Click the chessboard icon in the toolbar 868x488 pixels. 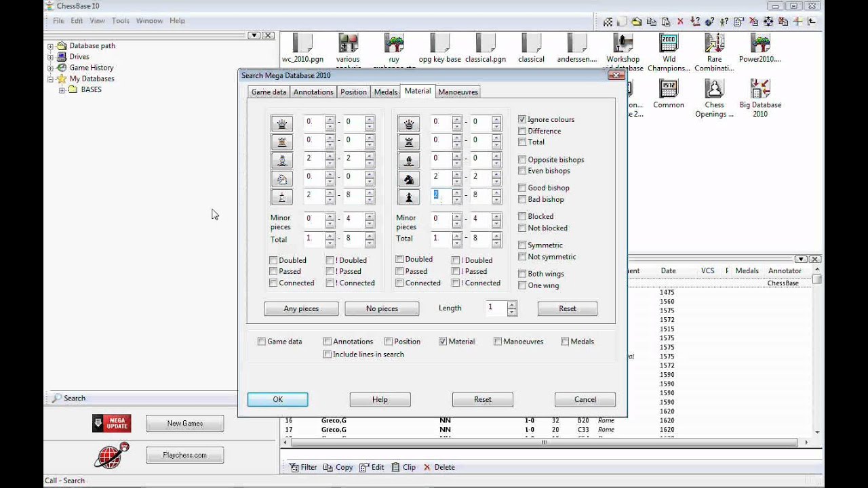point(608,21)
